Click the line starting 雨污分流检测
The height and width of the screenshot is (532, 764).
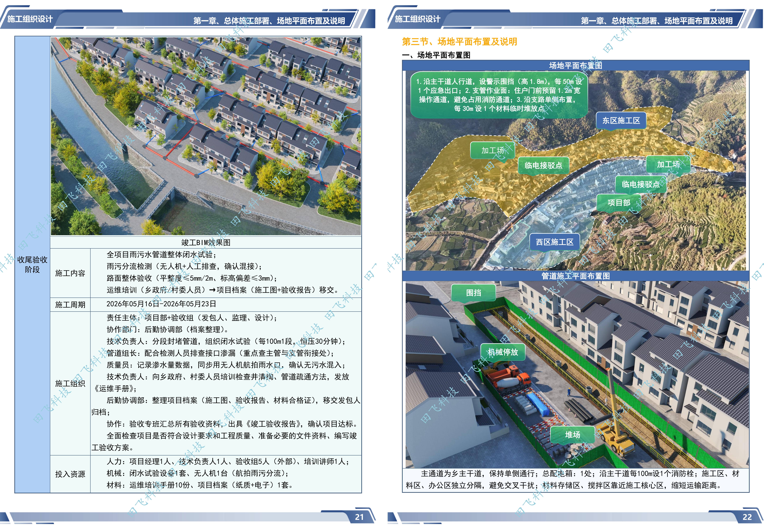(x=185, y=266)
